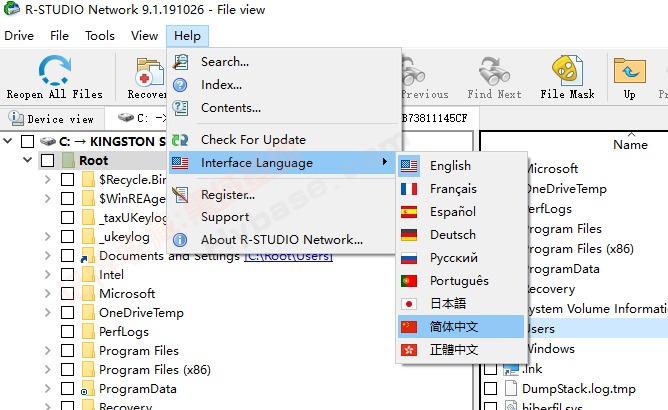Check the DumpStack.log.tmp file checkbox
Viewport: 668px width, 410px height.
point(490,389)
